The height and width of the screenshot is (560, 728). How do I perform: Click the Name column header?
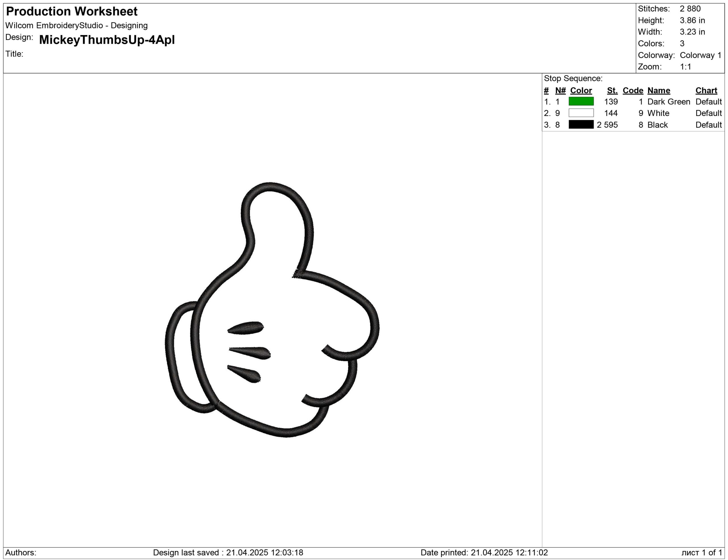point(659,91)
